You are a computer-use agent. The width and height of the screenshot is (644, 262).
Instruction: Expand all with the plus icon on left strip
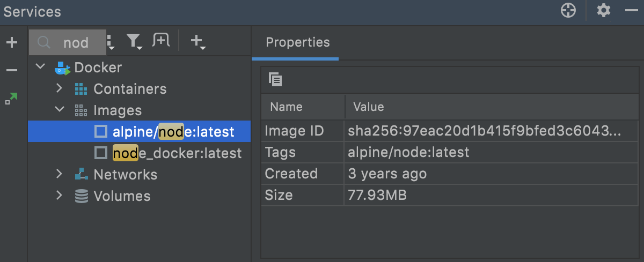tap(12, 42)
